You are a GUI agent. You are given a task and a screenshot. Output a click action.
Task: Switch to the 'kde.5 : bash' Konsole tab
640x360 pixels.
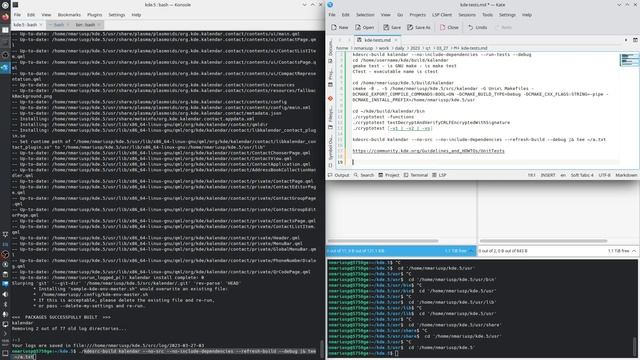click(x=28, y=24)
